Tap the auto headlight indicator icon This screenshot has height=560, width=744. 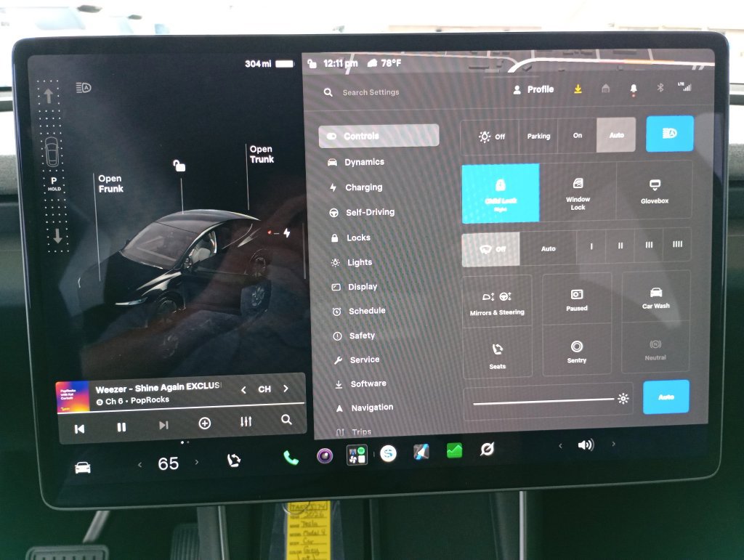coord(84,88)
